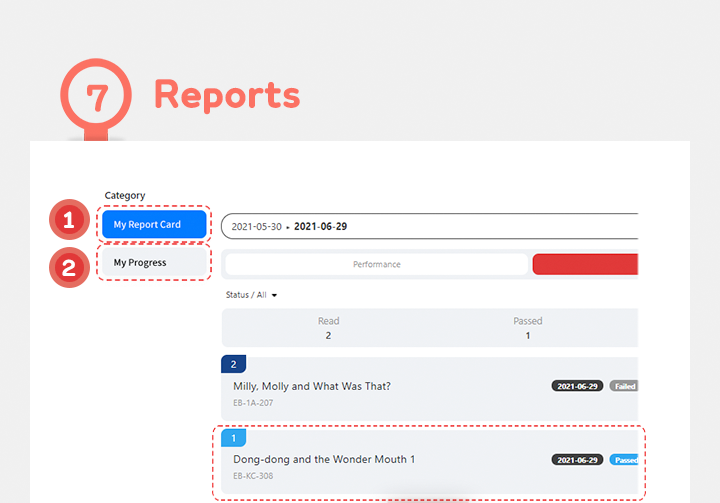Click the red tab beside Performance

[585, 264]
